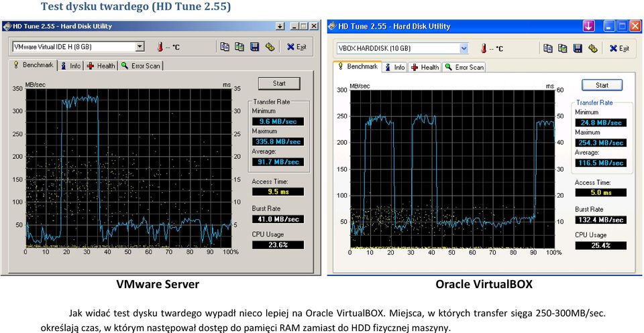Open the VMware Virtual IDE H (8 GB) drive dropdown
This screenshot has width=644, height=333.
[x=140, y=47]
